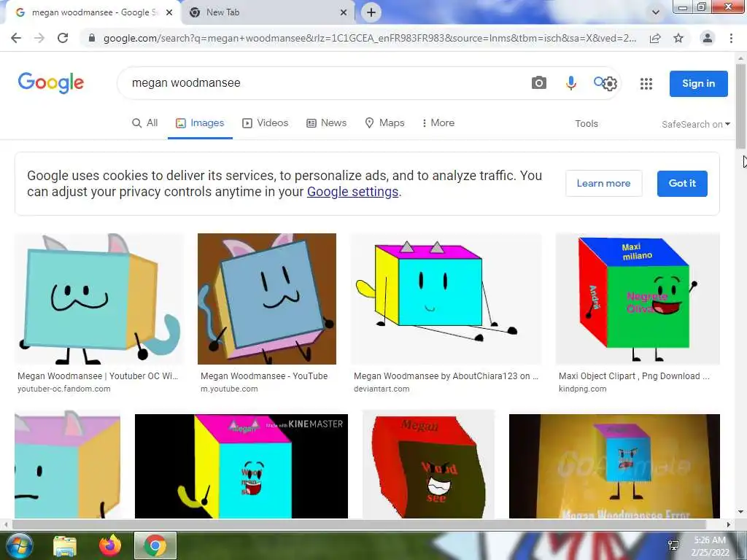Go back using the browser back arrow

(16, 38)
